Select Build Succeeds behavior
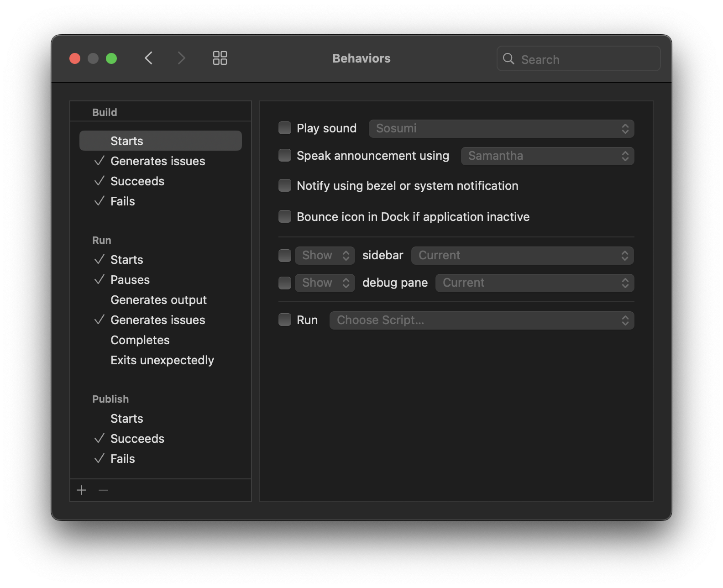Viewport: 723px width, 588px height. (161, 181)
